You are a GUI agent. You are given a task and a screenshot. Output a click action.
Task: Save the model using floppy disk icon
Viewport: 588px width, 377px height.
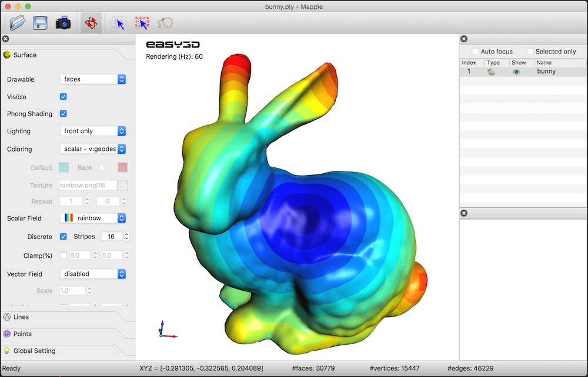(40, 23)
